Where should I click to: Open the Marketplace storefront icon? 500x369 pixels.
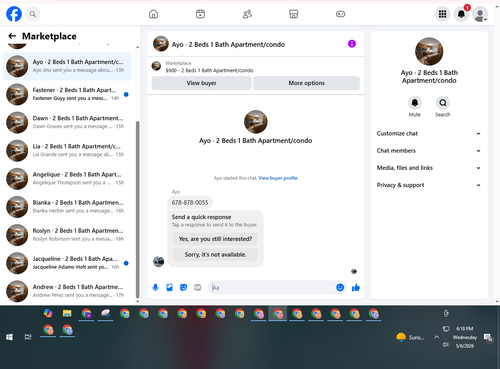(294, 14)
